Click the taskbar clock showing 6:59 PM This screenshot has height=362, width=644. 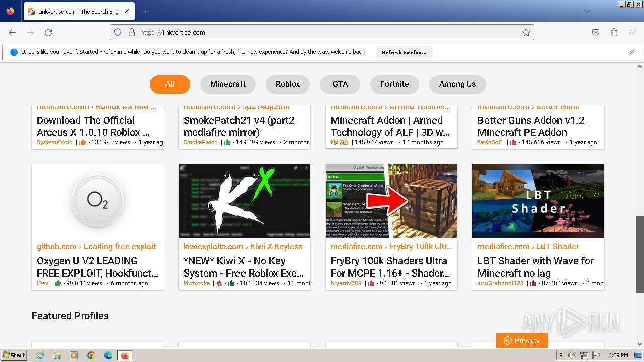click(618, 355)
